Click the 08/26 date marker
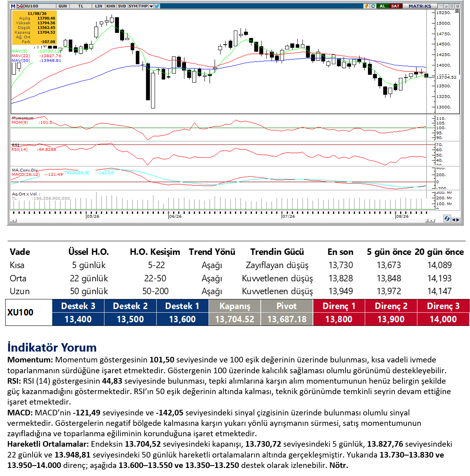The width and height of the screenshot is (470, 476). [402, 216]
